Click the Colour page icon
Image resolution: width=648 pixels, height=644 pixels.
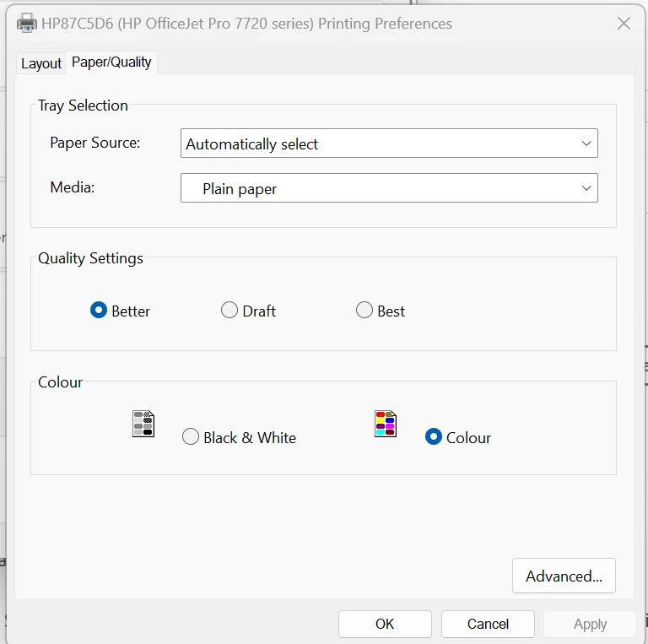click(x=386, y=424)
